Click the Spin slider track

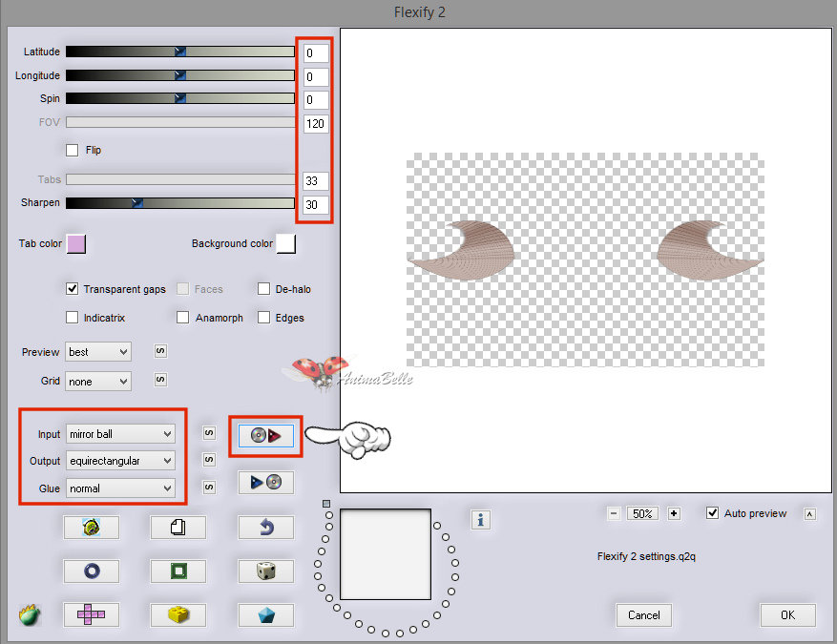point(180,98)
